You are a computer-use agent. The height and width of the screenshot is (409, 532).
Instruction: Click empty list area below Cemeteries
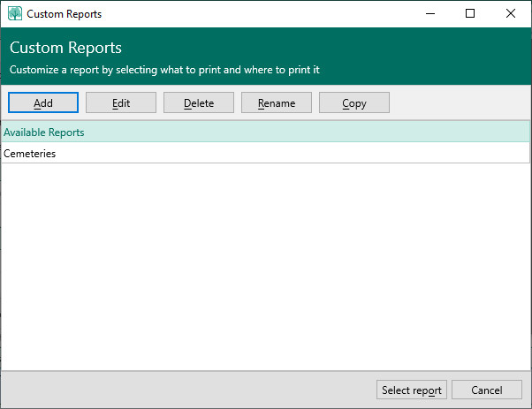pos(265,265)
